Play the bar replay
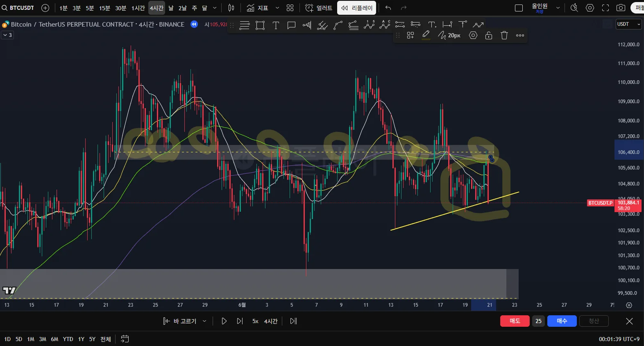644x346 pixels. (224, 321)
